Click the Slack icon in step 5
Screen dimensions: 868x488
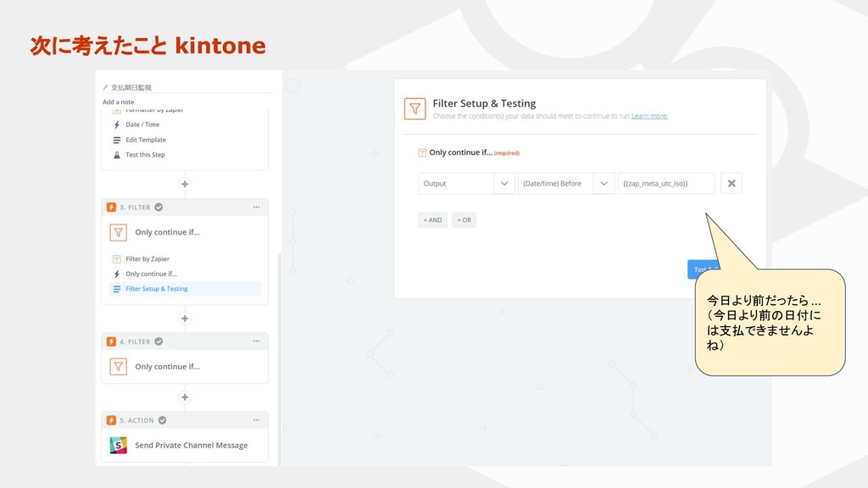(x=119, y=446)
